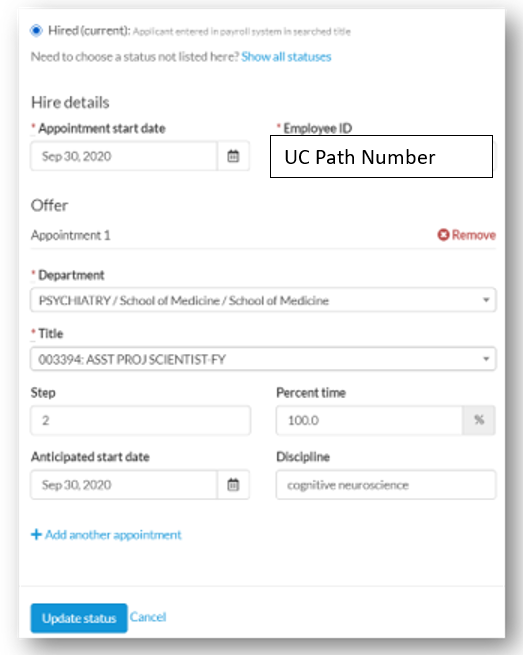Open calendar for Anticipated start date
The image size is (523, 655).
tap(233, 485)
